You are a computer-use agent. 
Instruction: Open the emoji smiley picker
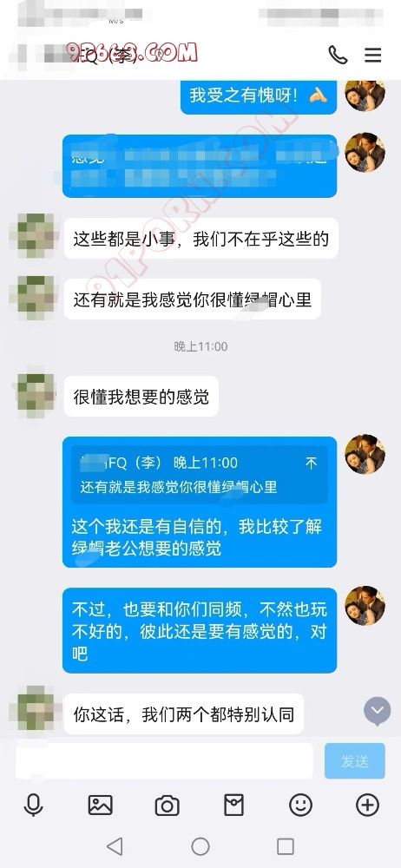[x=300, y=805]
